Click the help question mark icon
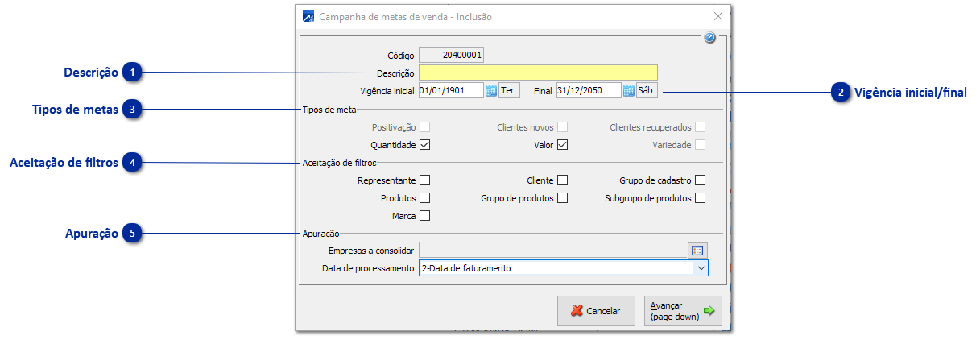This screenshot has height=344, width=980. (x=709, y=38)
